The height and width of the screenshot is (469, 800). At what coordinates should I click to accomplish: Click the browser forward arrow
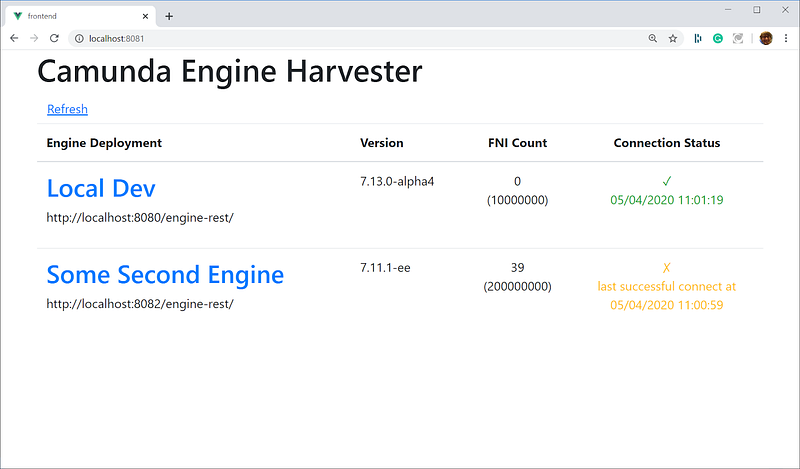(34, 38)
